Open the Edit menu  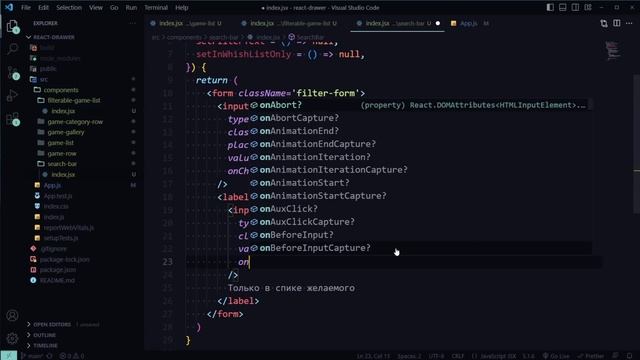pos(43,8)
